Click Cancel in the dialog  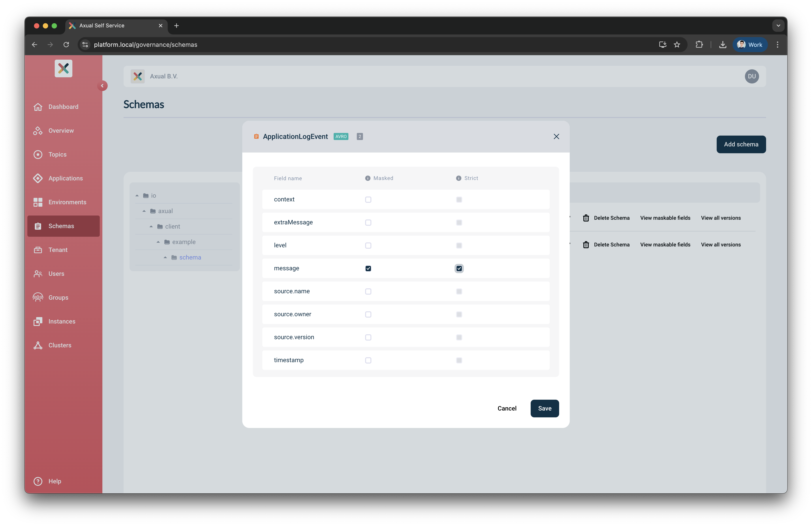coord(507,408)
